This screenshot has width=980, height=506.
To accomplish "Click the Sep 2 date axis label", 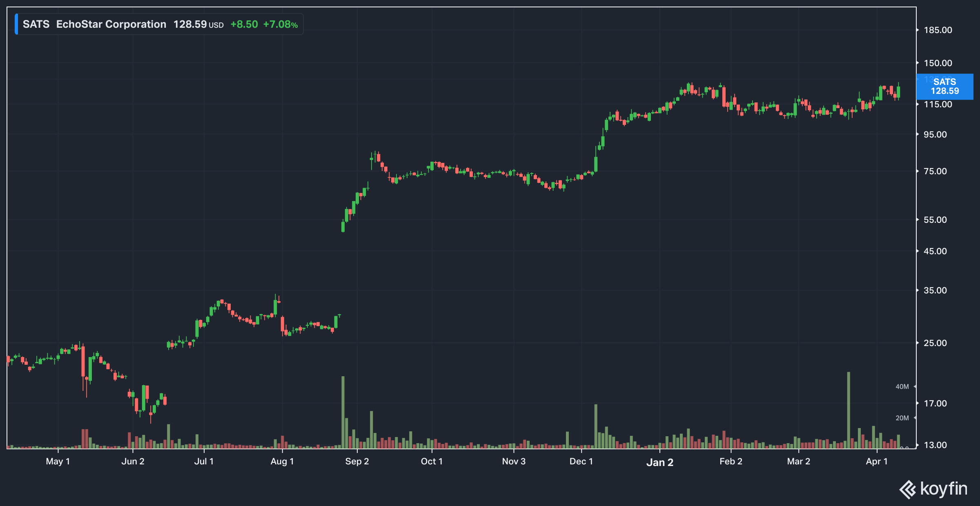I will click(x=357, y=462).
